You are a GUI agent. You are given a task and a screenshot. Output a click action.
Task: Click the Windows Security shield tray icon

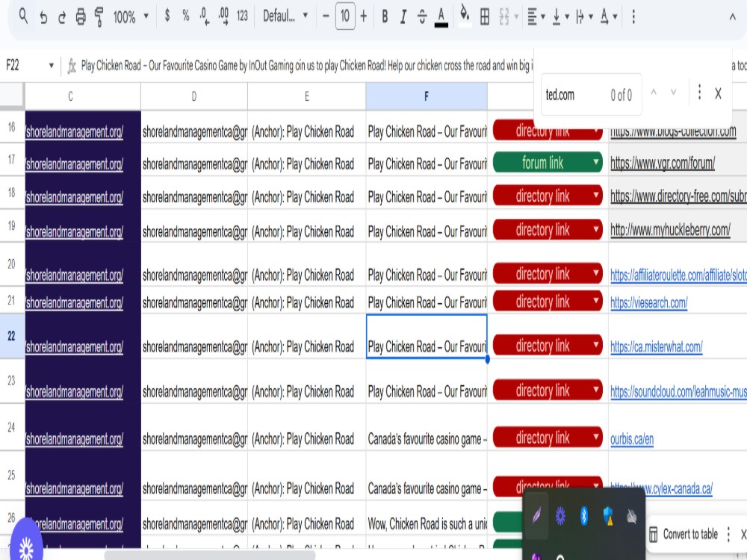pos(608,516)
